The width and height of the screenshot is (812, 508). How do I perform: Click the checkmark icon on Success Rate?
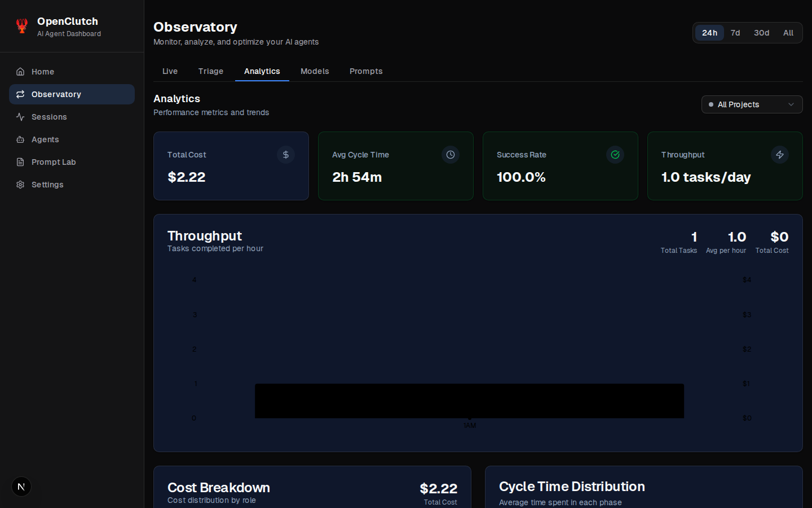tap(615, 155)
